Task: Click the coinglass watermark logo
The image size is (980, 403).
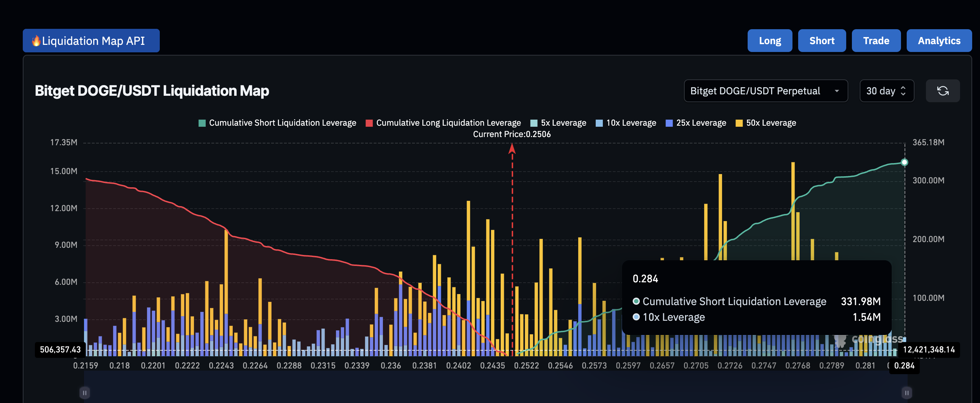Action: (869, 339)
